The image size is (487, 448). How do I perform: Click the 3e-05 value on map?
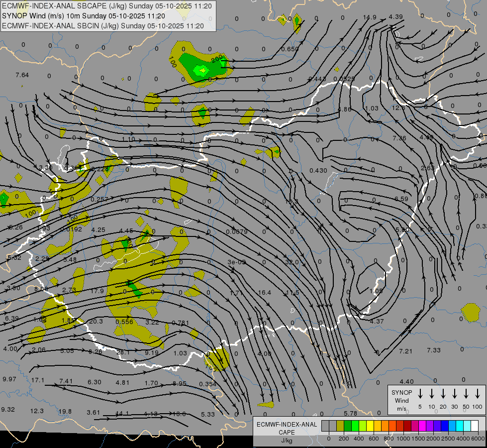click(237, 262)
